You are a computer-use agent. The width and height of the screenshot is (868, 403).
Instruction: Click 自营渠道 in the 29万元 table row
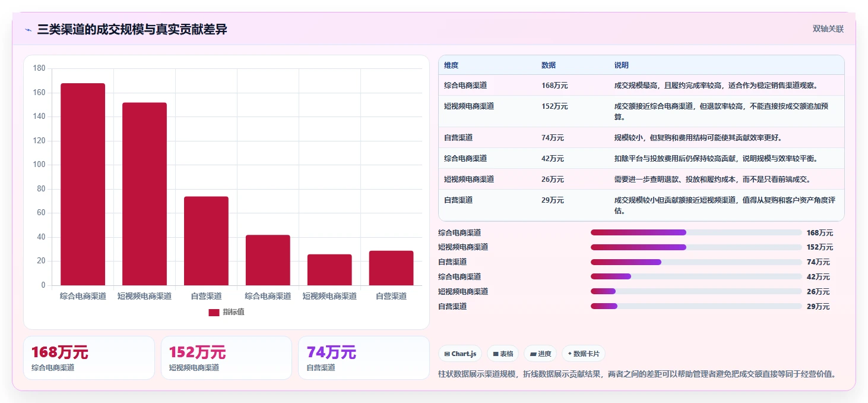point(458,200)
